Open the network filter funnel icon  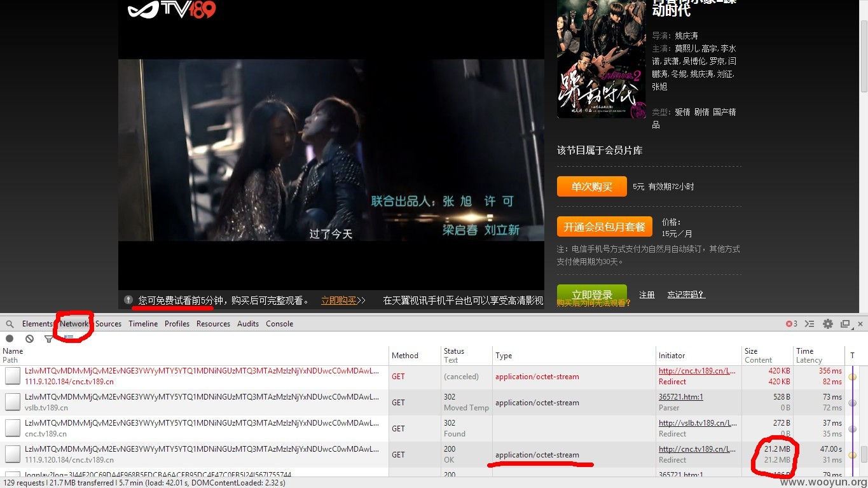coord(48,339)
